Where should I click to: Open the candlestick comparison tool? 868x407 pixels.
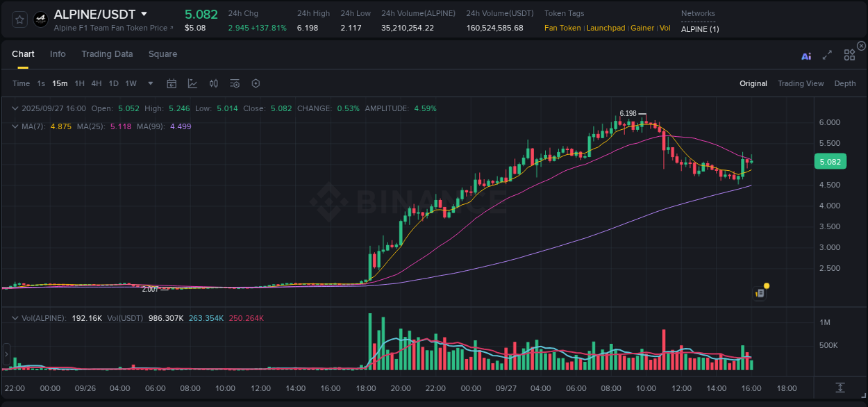(213, 83)
